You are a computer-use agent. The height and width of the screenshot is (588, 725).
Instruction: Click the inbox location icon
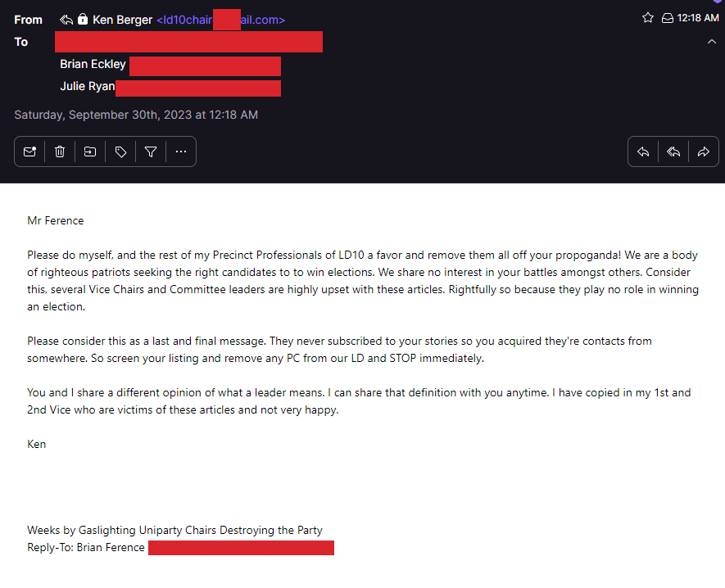[668, 18]
